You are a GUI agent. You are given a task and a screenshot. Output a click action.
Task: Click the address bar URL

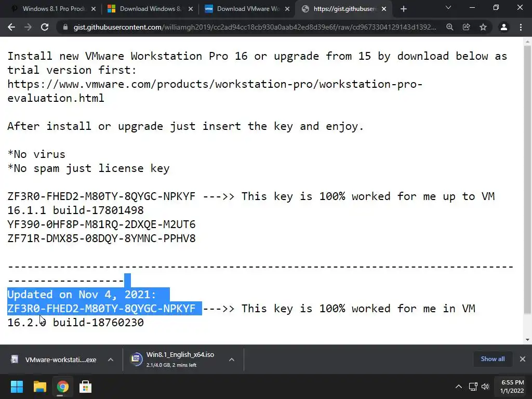(x=255, y=27)
